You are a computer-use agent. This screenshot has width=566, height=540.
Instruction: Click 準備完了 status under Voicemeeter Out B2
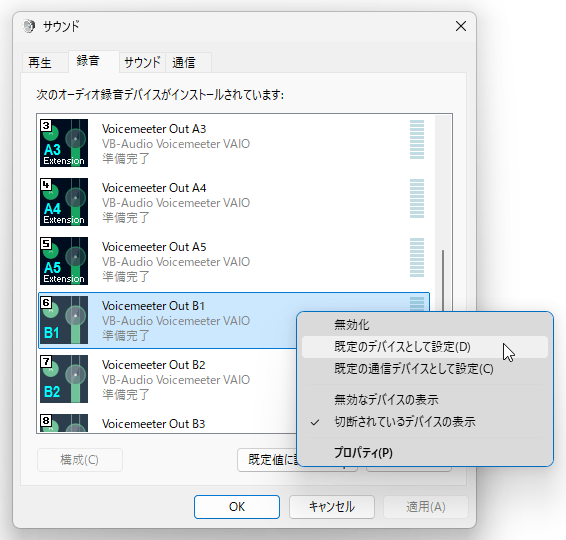click(126, 395)
